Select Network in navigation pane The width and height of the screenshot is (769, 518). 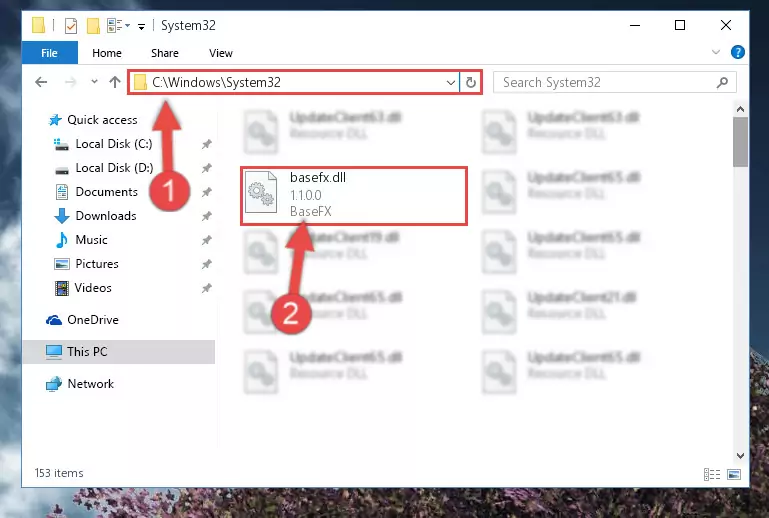(x=90, y=384)
